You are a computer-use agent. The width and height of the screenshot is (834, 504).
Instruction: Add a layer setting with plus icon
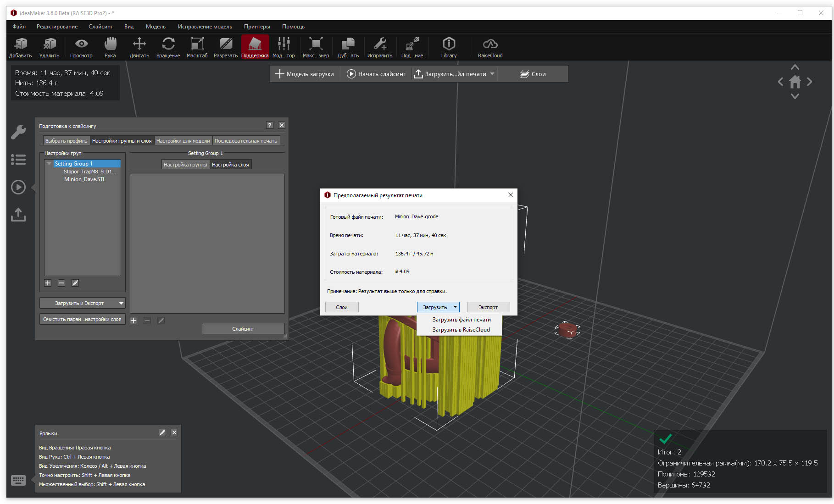(x=133, y=321)
